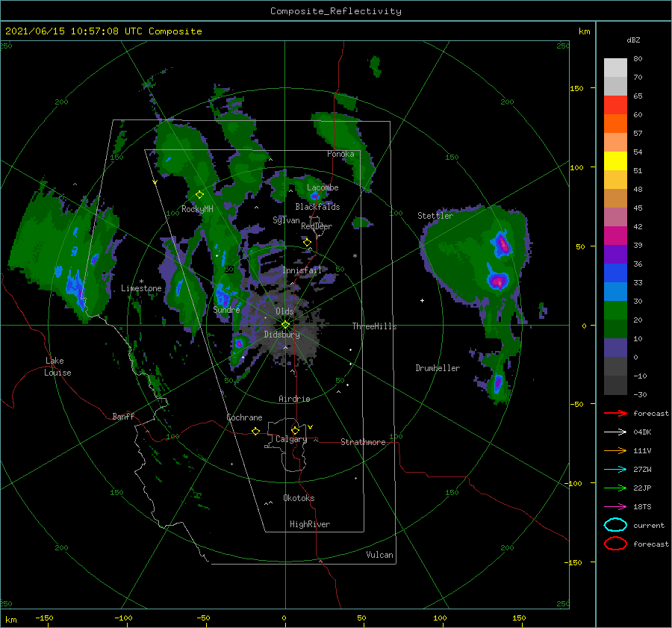The image size is (672, 628).
Task: Click the cyan current ellipse legend icon
Action: click(x=615, y=525)
